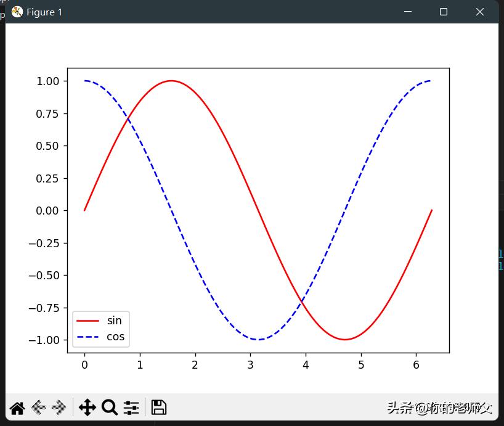Go back to the previous view
This screenshot has height=426, width=504.
(38, 408)
